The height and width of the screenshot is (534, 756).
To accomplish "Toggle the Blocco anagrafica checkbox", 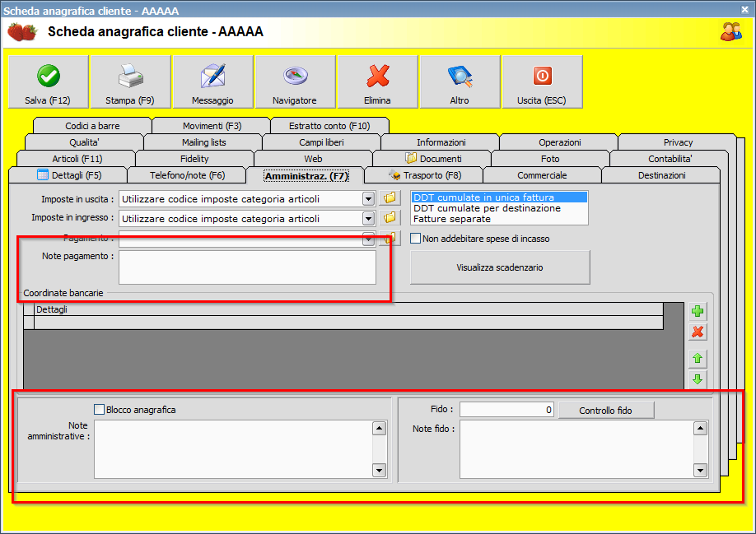I will click(99, 409).
